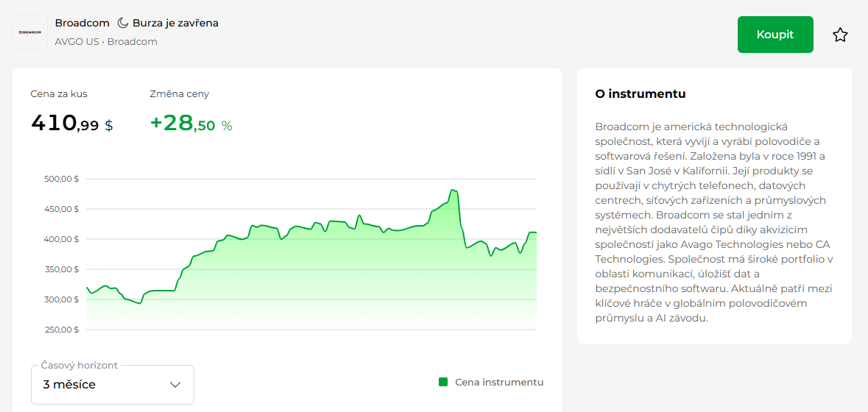The height and width of the screenshot is (412, 868).
Task: Click the Cena za kus label
Action: point(59,94)
